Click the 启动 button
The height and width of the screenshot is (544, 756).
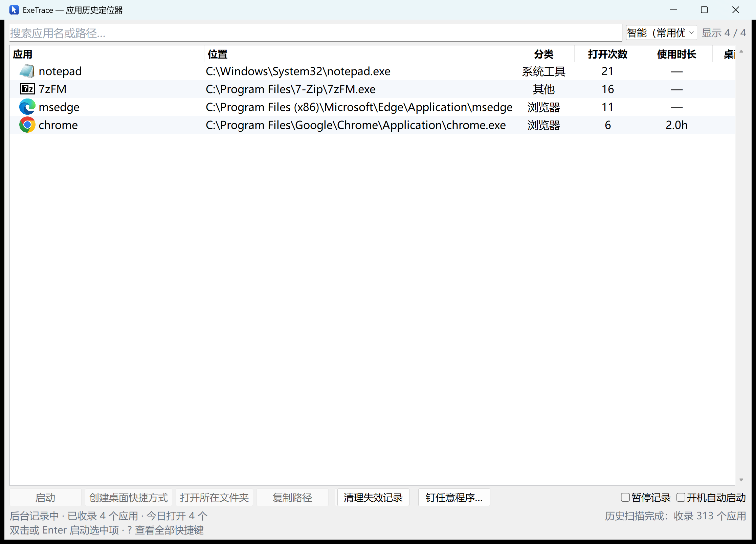(45, 497)
